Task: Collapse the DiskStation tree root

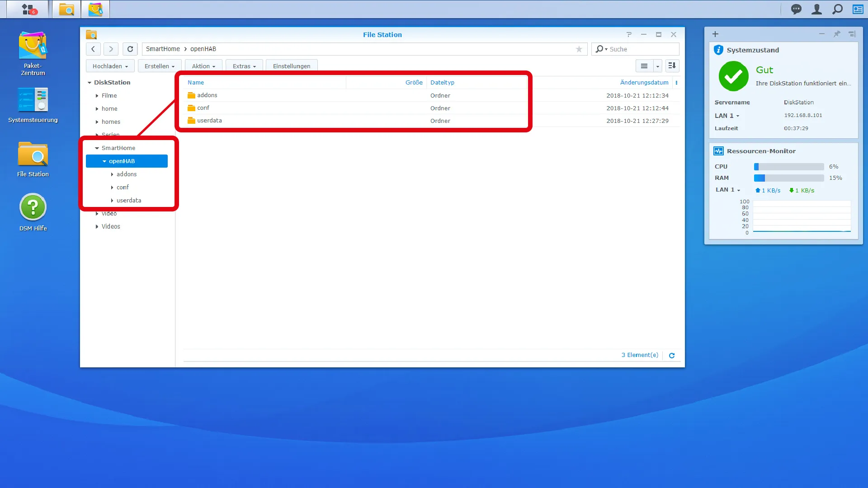Action: [90, 83]
